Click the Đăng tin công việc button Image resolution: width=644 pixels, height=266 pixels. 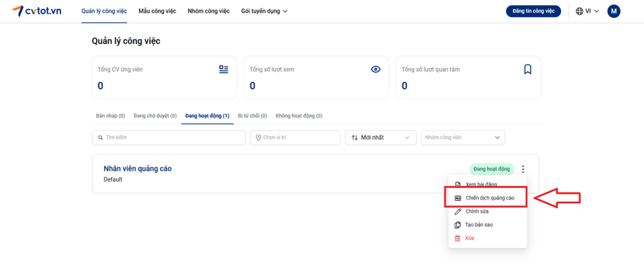coord(533,11)
